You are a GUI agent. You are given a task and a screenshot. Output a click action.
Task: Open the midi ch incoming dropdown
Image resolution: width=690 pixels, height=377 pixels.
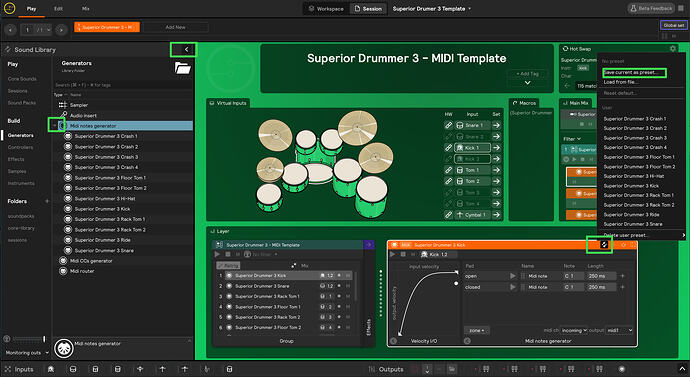pos(575,330)
